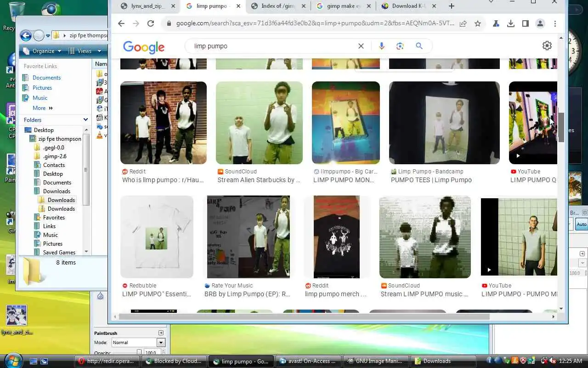Search by image with Google Lens
The height and width of the screenshot is (368, 588).
point(400,46)
